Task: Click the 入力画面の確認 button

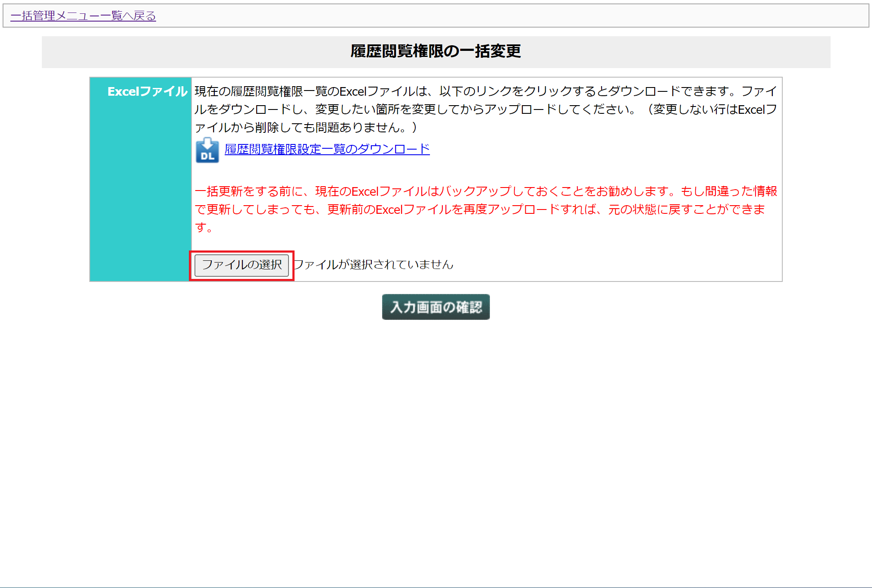Action: click(x=436, y=307)
